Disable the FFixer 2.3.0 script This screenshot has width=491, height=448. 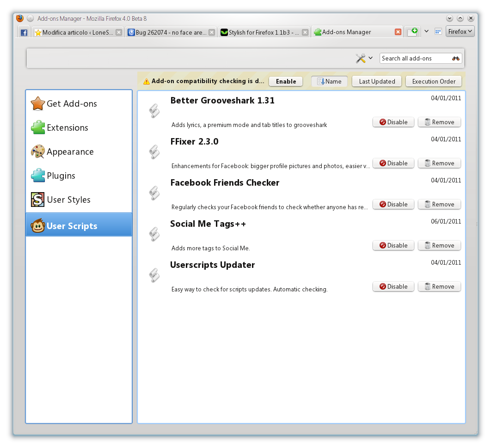[x=393, y=163]
